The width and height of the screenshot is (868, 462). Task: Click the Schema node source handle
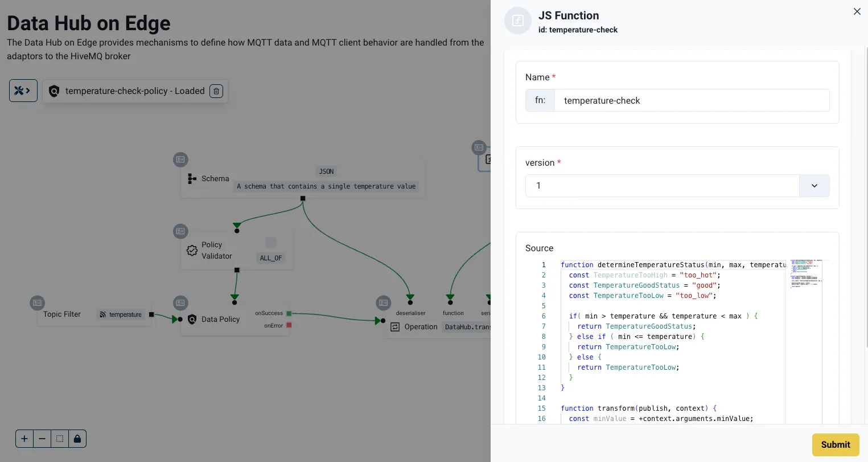click(x=303, y=198)
